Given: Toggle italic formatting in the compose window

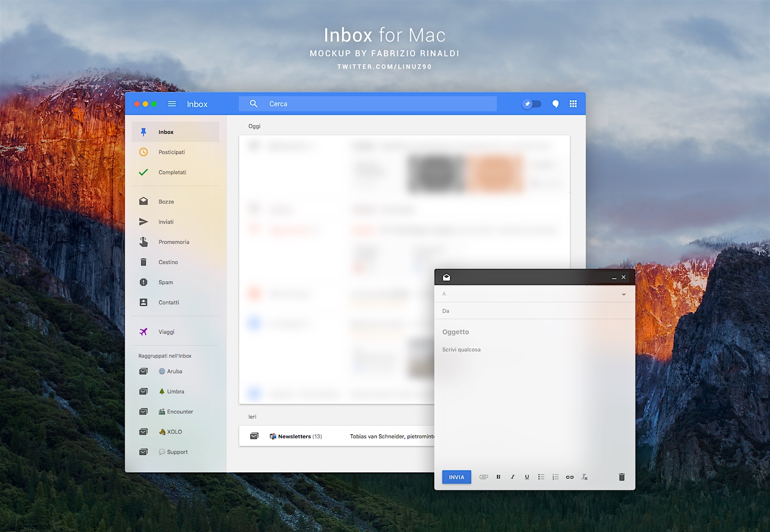Looking at the screenshot, I should [512, 477].
